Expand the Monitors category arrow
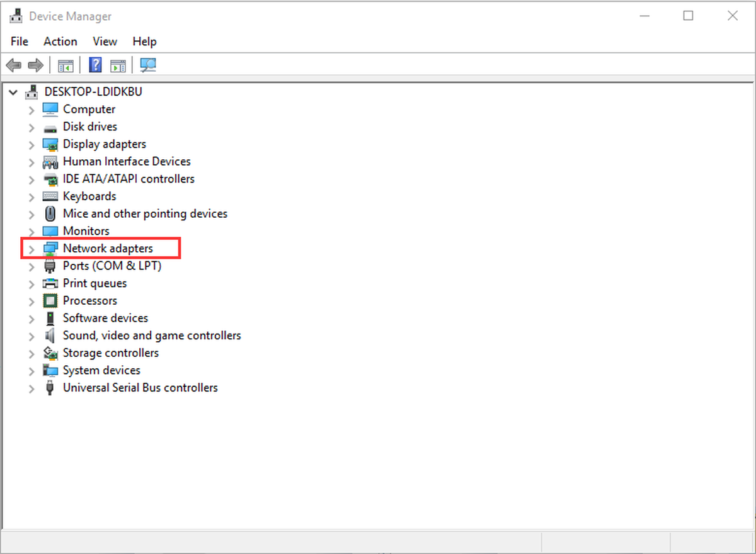Viewport: 756px width, 554px height. pos(31,232)
